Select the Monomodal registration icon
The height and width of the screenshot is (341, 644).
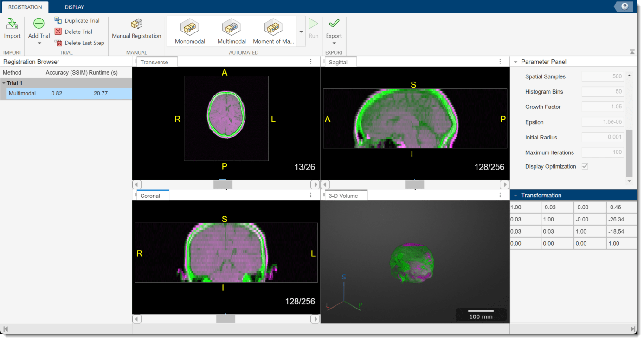coord(190,28)
